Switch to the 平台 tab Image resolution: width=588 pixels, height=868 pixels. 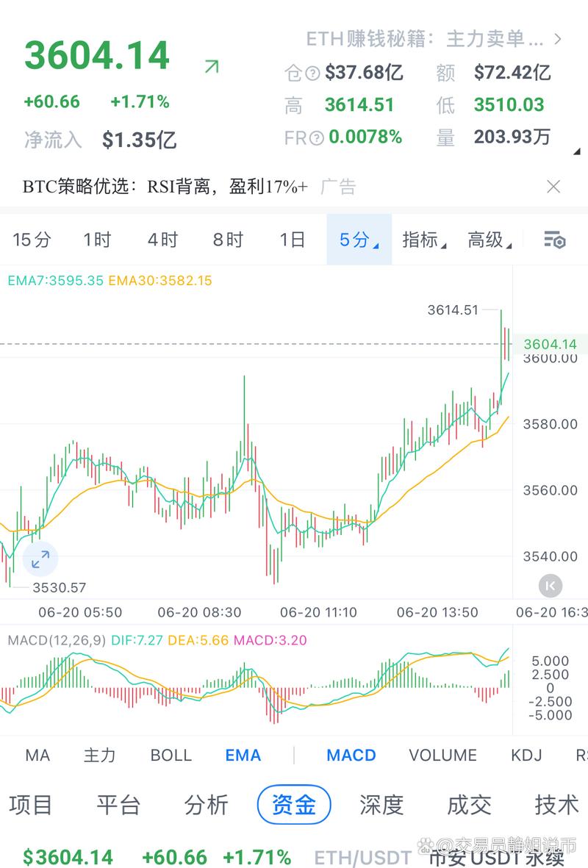pos(118,804)
